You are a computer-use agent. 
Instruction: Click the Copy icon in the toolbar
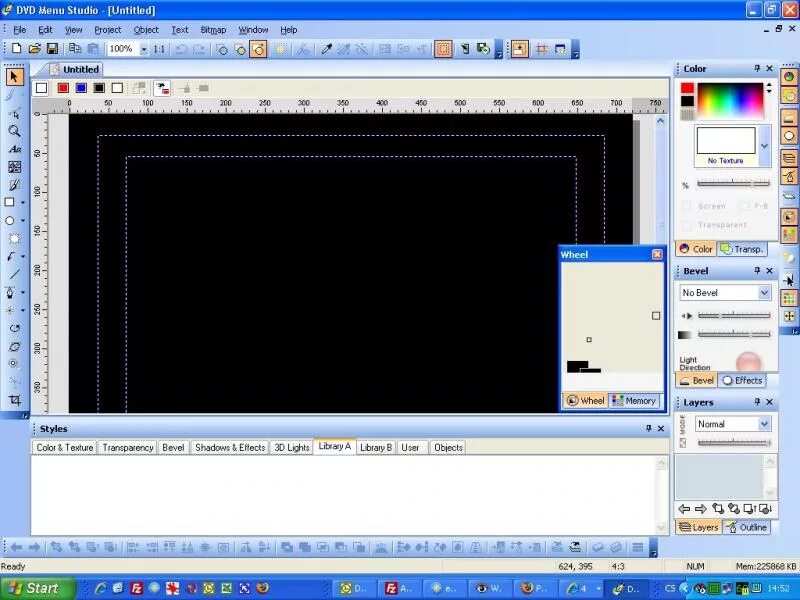tap(74, 49)
